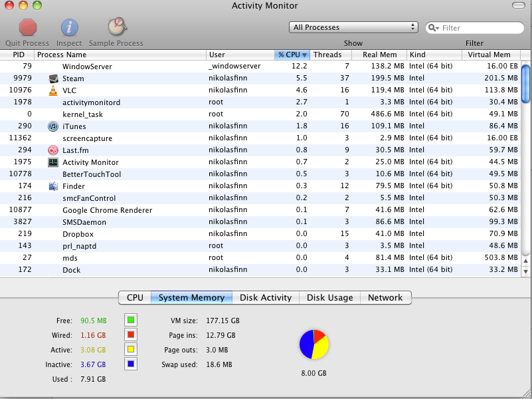Click the Quit Process stop-sign icon
The image size is (532, 399).
(x=27, y=27)
